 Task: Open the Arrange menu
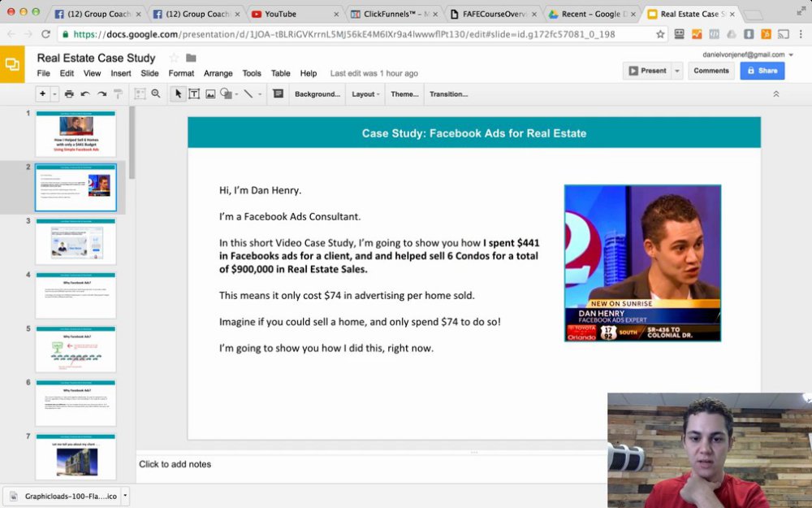click(218, 73)
